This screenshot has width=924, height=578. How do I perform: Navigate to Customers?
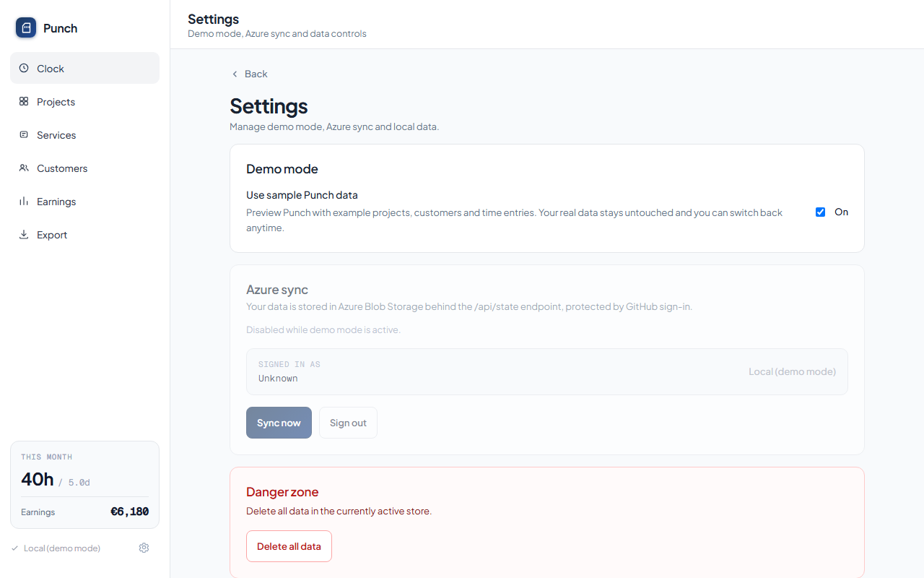(x=84, y=168)
